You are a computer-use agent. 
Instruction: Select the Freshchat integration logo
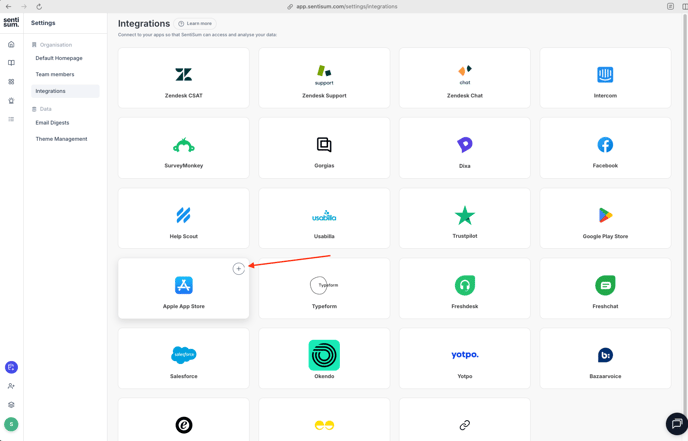(x=605, y=285)
